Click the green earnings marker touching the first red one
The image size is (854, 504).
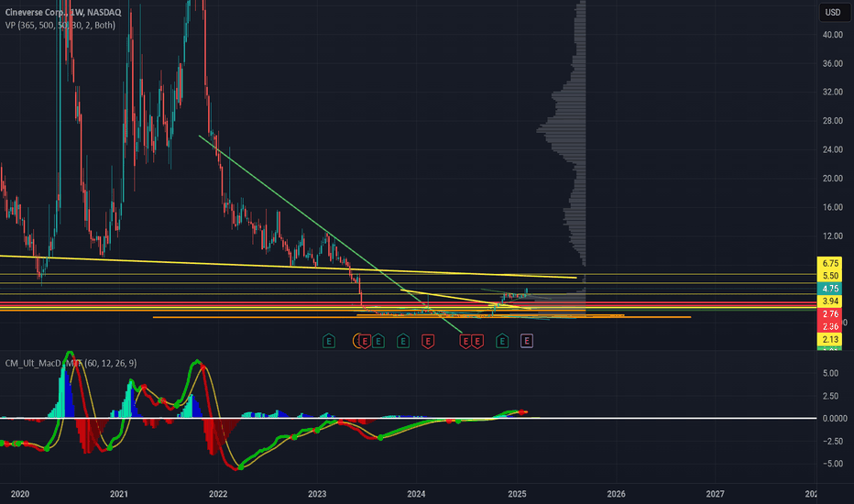point(378,341)
